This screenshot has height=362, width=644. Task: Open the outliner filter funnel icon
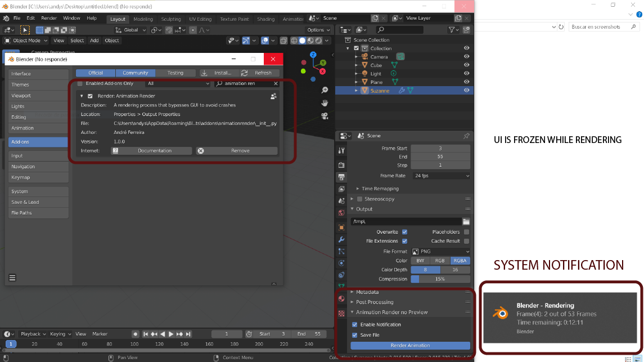point(453,30)
